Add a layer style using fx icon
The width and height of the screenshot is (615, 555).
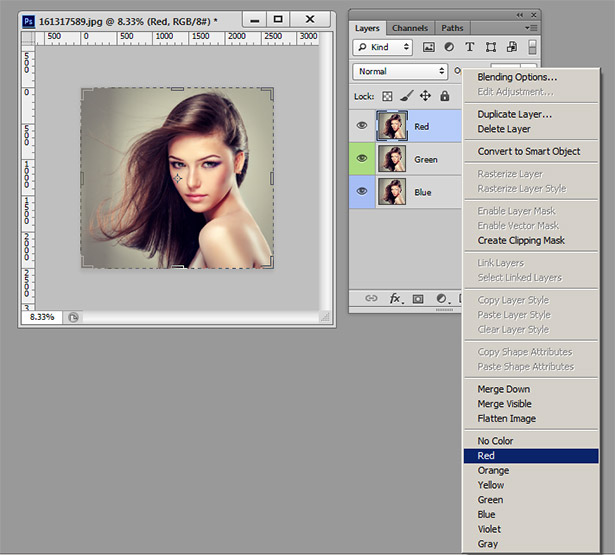[x=395, y=298]
